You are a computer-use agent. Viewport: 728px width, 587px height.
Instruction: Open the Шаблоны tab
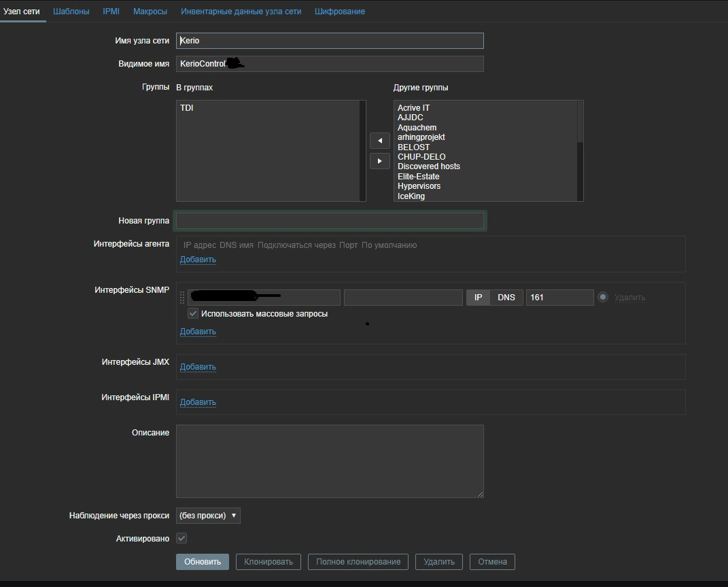tap(71, 12)
